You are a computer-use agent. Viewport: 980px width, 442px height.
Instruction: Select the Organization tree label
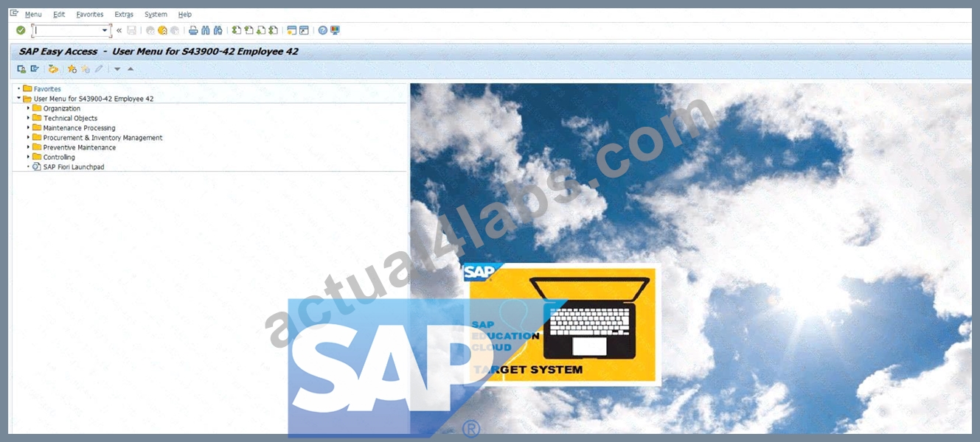click(62, 108)
